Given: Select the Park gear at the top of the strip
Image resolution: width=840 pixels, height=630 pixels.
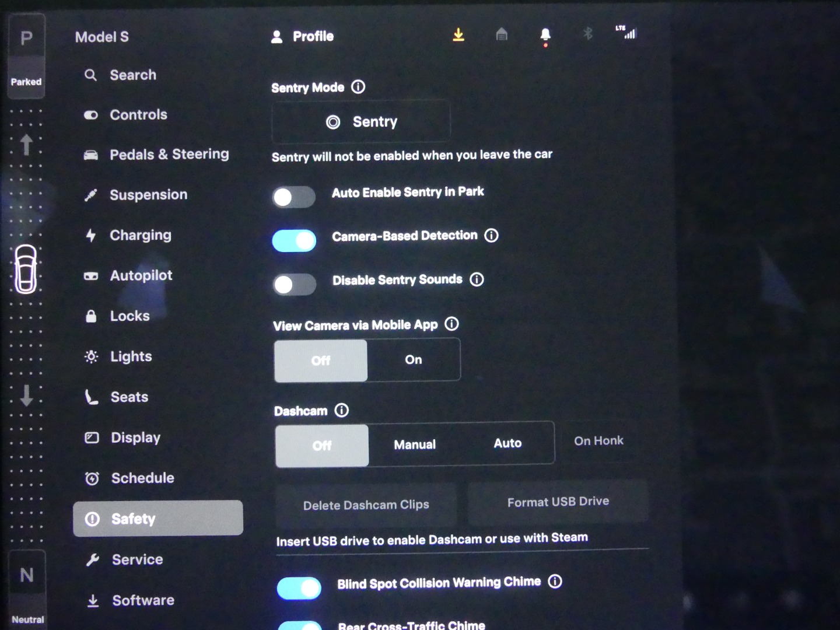Looking at the screenshot, I should (x=26, y=39).
